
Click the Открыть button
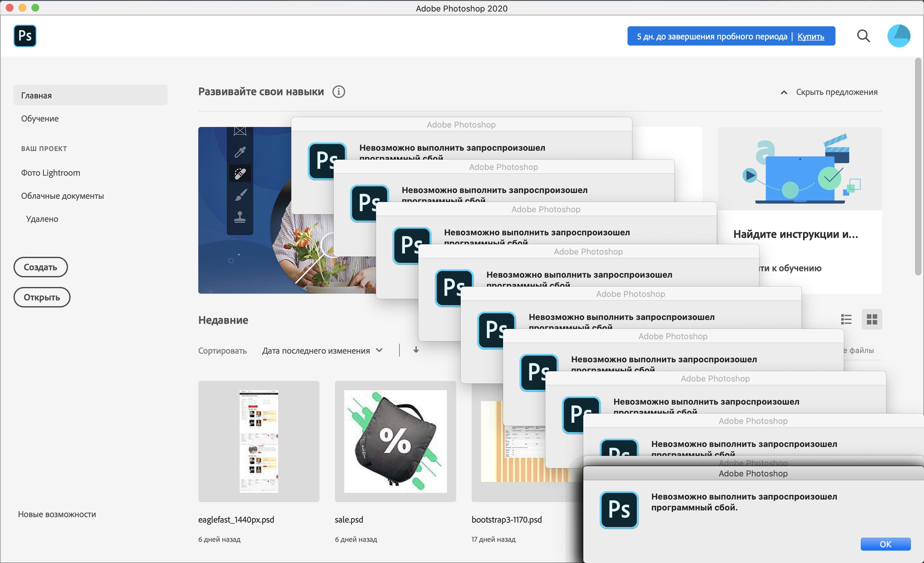pos(42,297)
